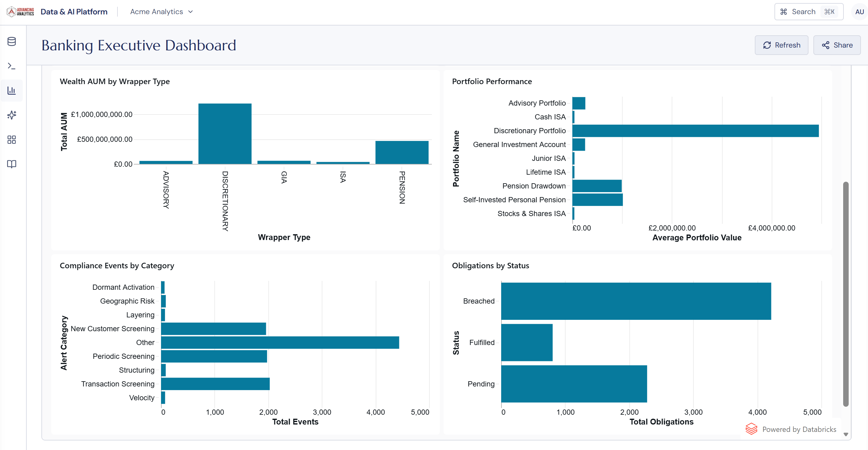Image resolution: width=868 pixels, height=450 pixels.
Task: Open the AU user avatar menu
Action: pos(859,12)
